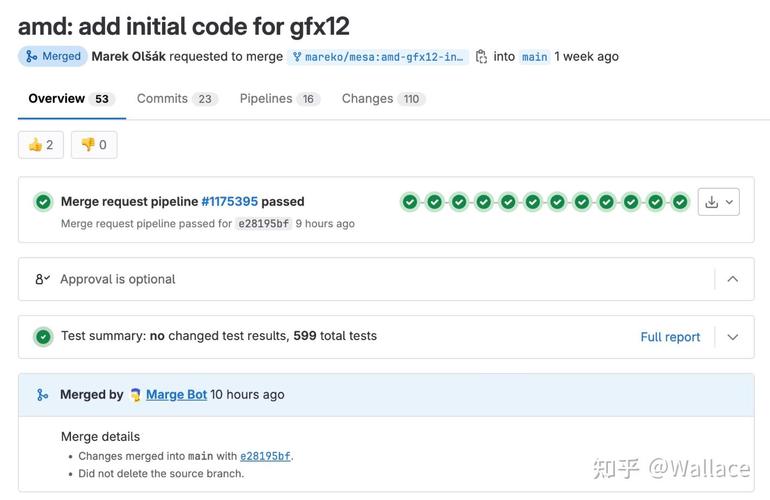
Task: Open the main target branch link
Action: pyautogui.click(x=534, y=57)
